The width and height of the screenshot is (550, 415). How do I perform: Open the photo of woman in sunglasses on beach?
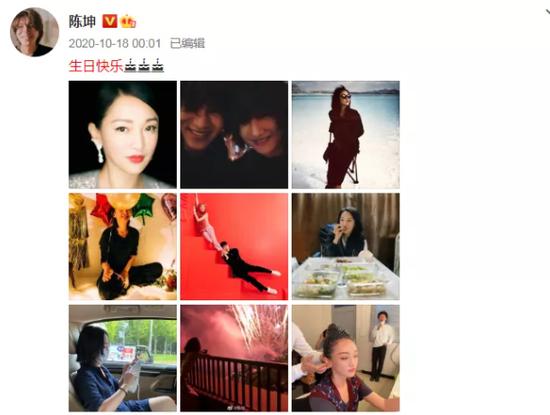pyautogui.click(x=346, y=135)
